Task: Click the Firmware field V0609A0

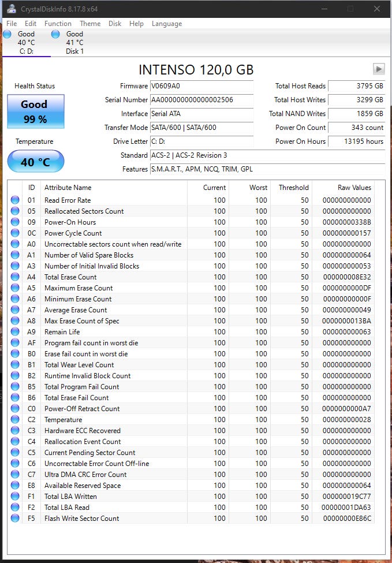Action: click(201, 86)
